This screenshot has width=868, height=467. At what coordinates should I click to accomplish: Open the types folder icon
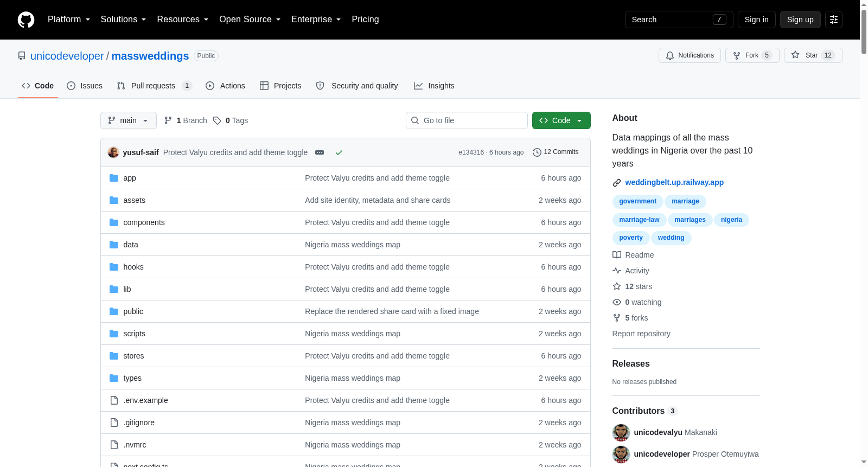114,378
